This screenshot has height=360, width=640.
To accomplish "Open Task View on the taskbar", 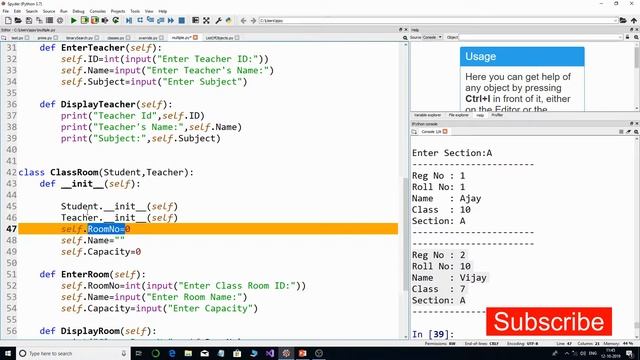I will 139,353.
